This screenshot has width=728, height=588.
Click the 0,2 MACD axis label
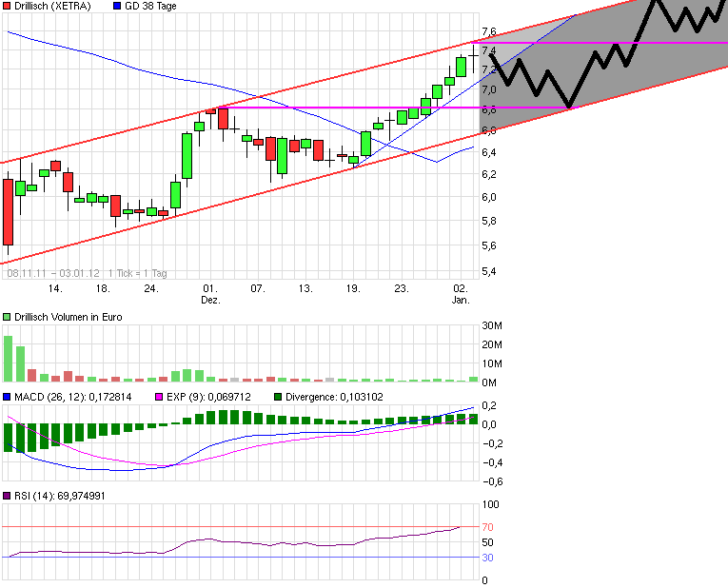489,405
